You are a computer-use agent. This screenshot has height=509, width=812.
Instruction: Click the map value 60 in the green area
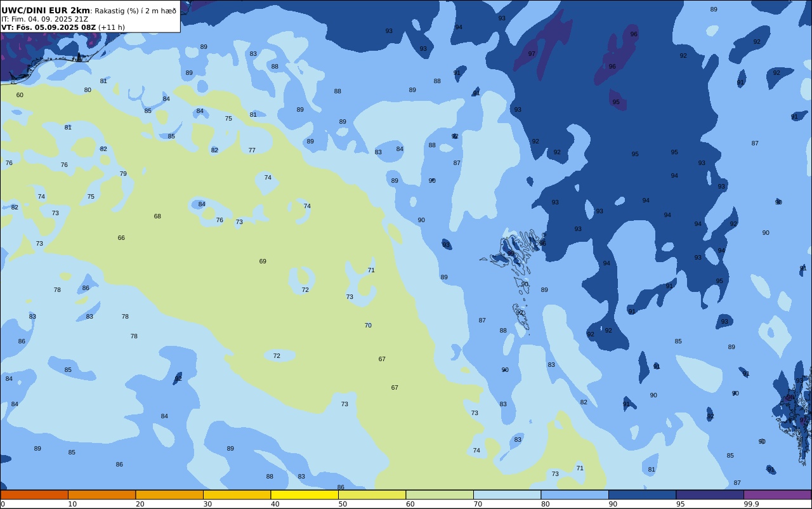pos(20,95)
